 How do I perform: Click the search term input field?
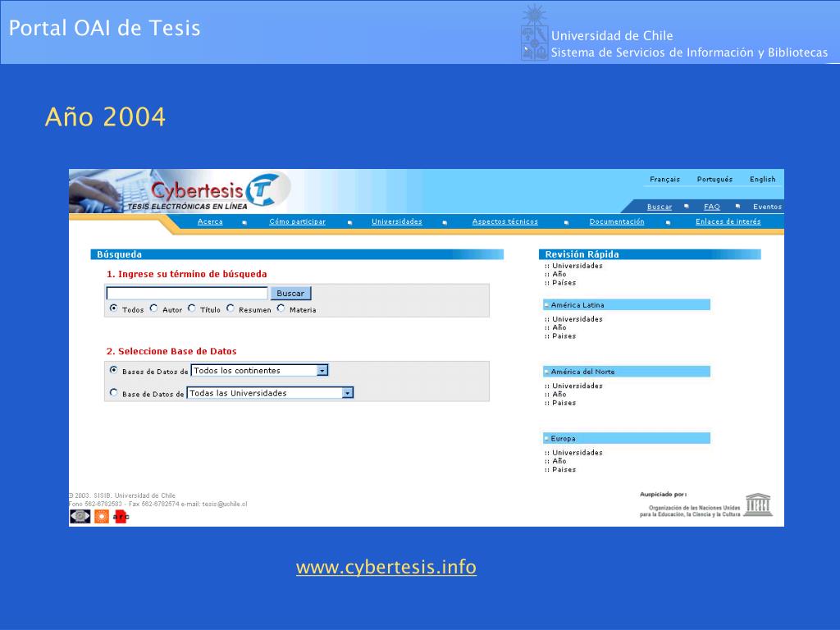click(x=187, y=293)
